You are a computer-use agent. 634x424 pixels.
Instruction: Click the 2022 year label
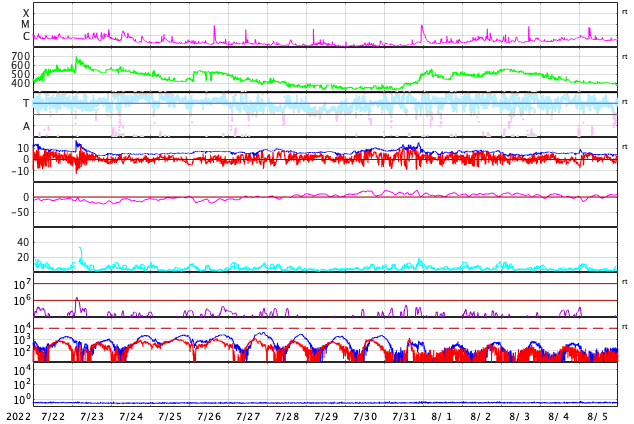click(x=18, y=416)
